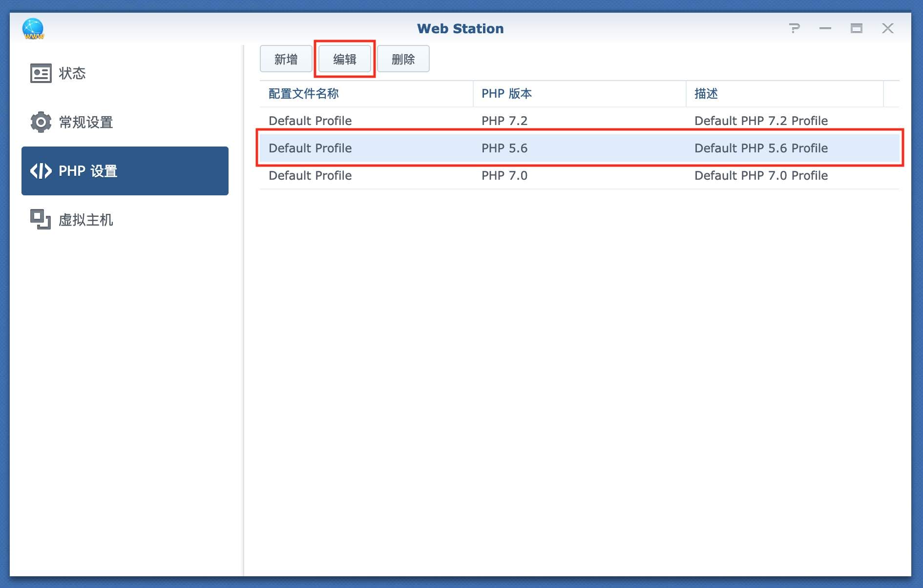Image resolution: width=923 pixels, height=588 pixels.
Task: Click the PHP 5.6 version cell
Action: click(504, 148)
